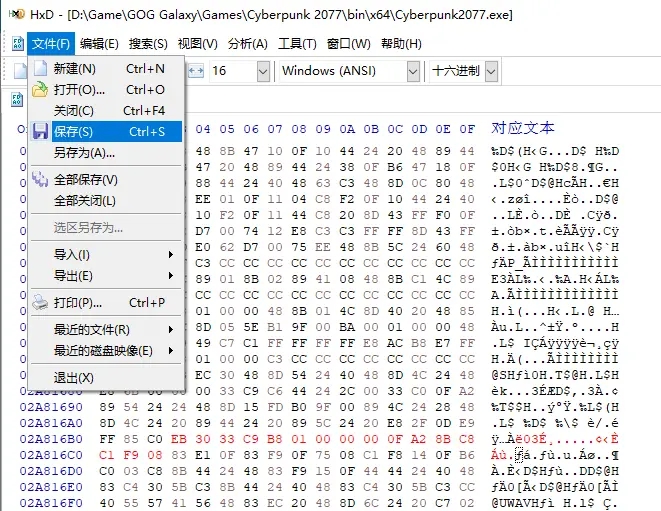Click the 打开(O) folder icon in menu
The width and height of the screenshot is (661, 511).
coord(40,89)
